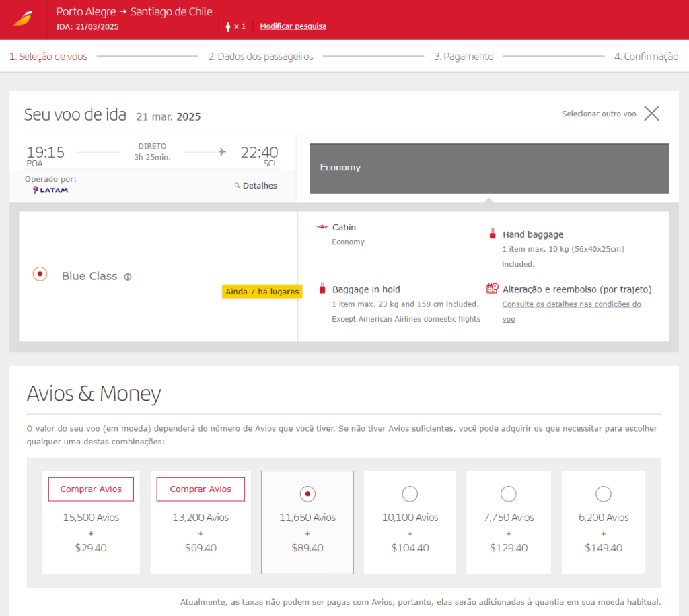Click the Ainda 7 há lugares badge
Screen dimensions: 689x616
(262, 292)
